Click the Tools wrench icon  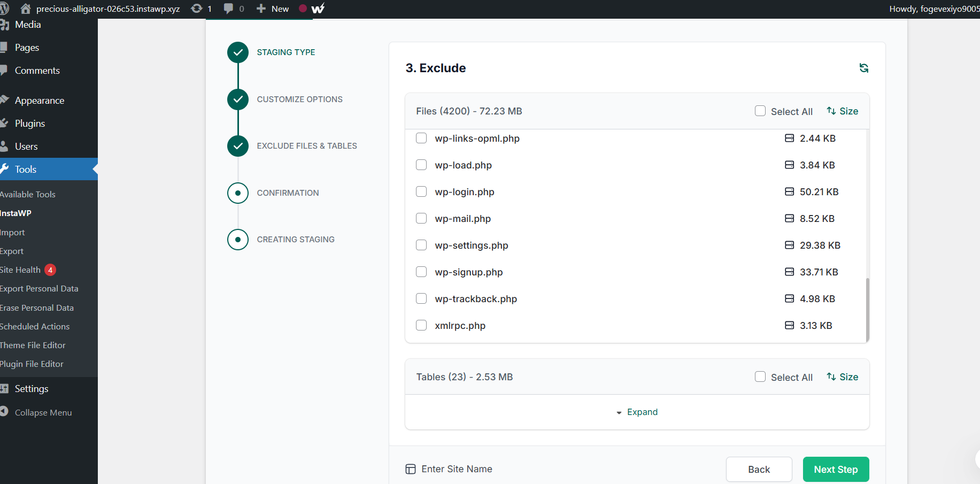pyautogui.click(x=4, y=169)
